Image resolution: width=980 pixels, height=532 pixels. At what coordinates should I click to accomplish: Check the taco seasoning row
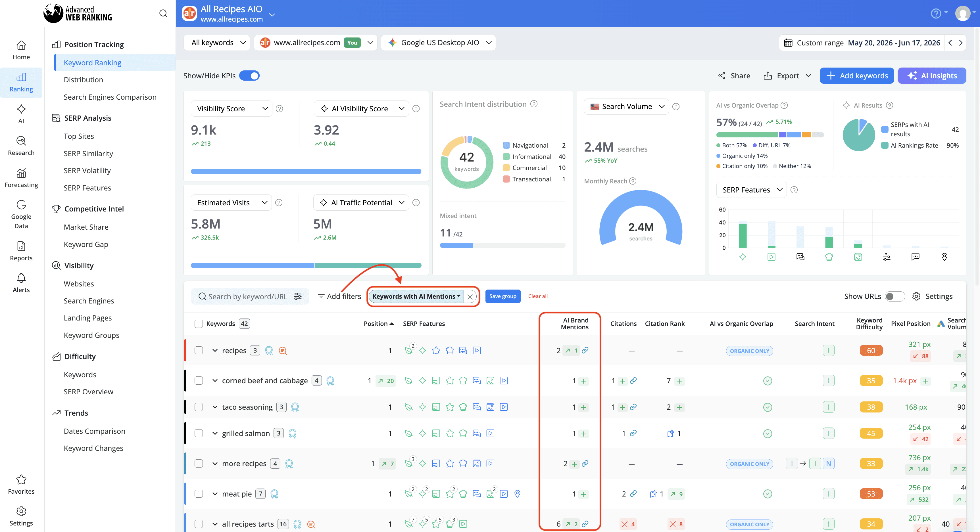[x=199, y=407]
